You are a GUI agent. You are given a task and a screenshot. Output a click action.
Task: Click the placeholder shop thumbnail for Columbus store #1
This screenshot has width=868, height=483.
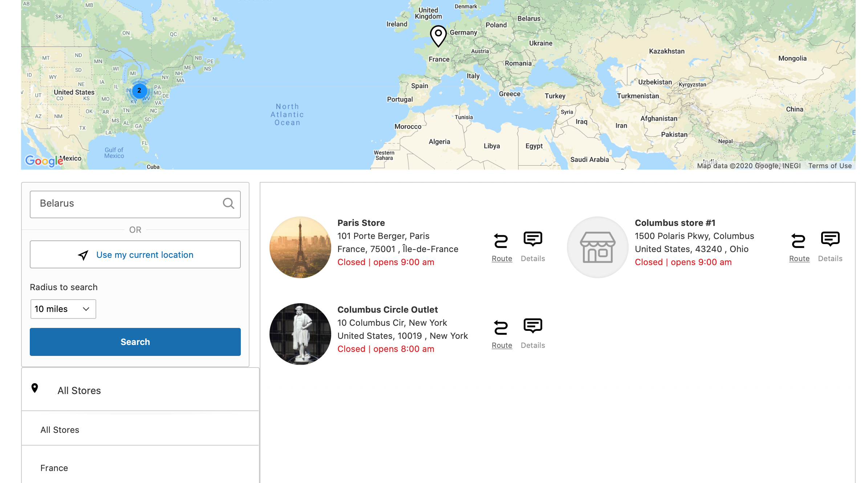tap(598, 247)
